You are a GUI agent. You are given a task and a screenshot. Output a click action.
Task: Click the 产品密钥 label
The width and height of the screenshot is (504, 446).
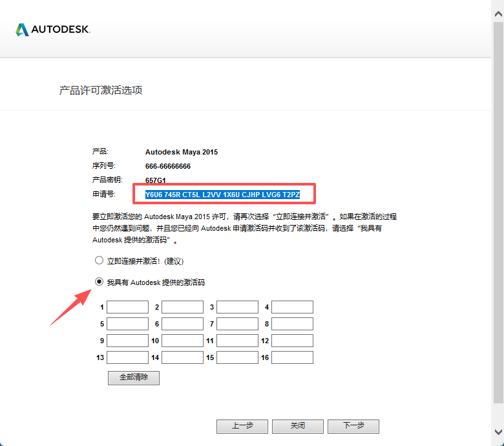(x=107, y=180)
